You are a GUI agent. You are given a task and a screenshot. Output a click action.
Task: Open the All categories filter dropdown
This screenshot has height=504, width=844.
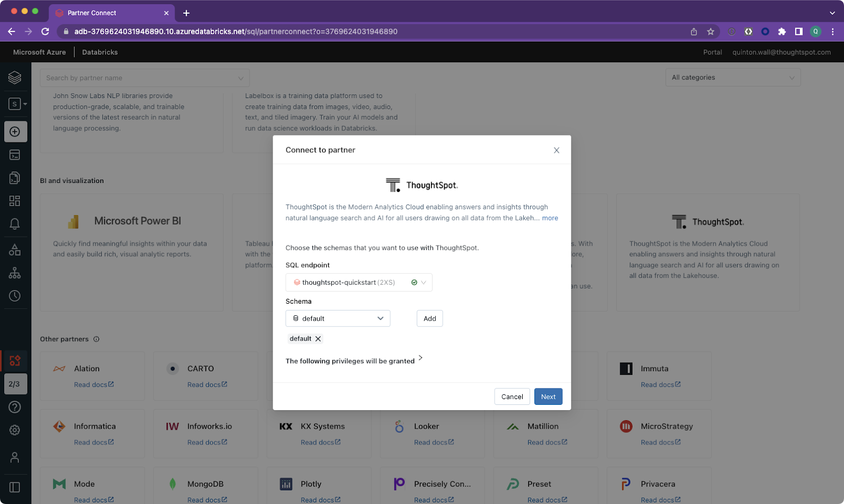[x=733, y=77]
